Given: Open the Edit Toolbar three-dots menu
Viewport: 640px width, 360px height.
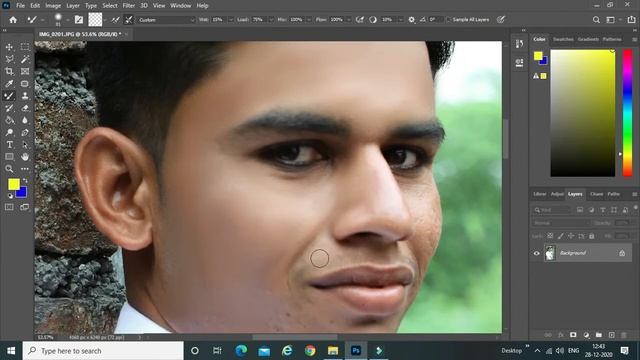Looking at the screenshot, I should point(25,169).
